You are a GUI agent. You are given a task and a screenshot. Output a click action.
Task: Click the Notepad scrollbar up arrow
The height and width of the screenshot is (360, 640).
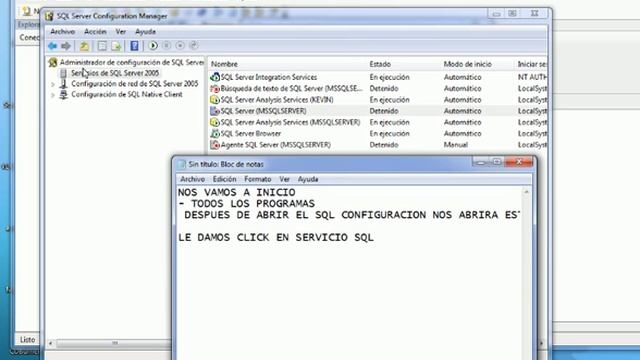[x=527, y=192]
